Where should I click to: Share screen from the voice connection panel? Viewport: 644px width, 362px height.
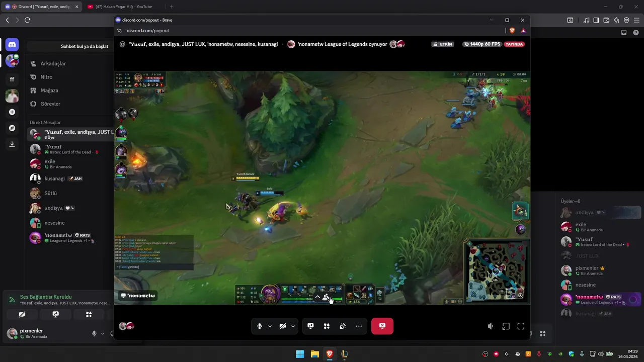coord(55,314)
